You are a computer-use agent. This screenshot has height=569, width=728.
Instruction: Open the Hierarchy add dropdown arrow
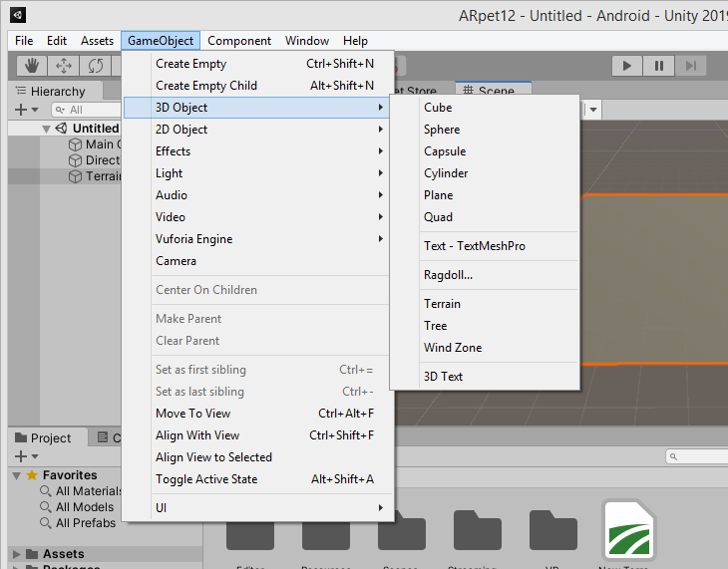(35, 110)
